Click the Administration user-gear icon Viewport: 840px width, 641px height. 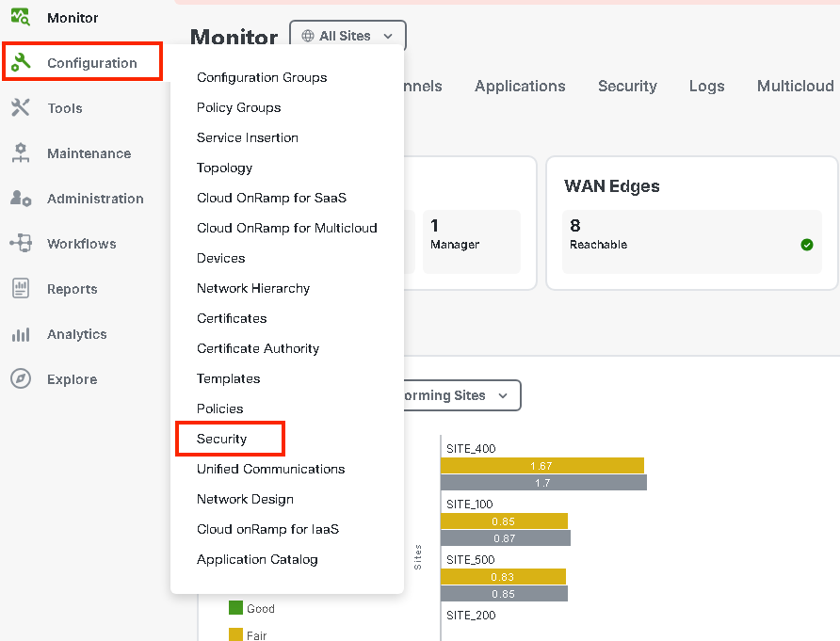(21, 199)
